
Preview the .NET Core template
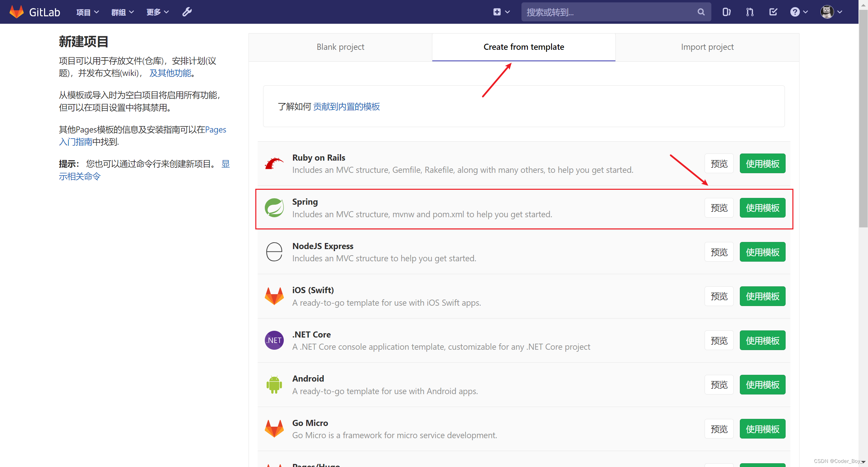719,341
